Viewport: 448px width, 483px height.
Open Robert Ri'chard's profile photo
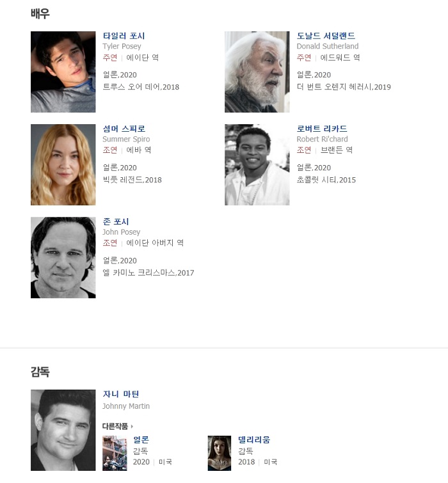coord(257,164)
